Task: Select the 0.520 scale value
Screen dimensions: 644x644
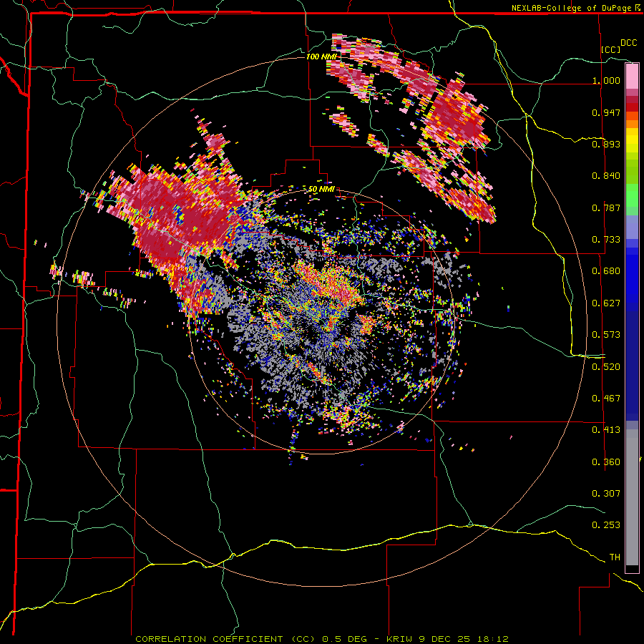Action: click(x=606, y=367)
